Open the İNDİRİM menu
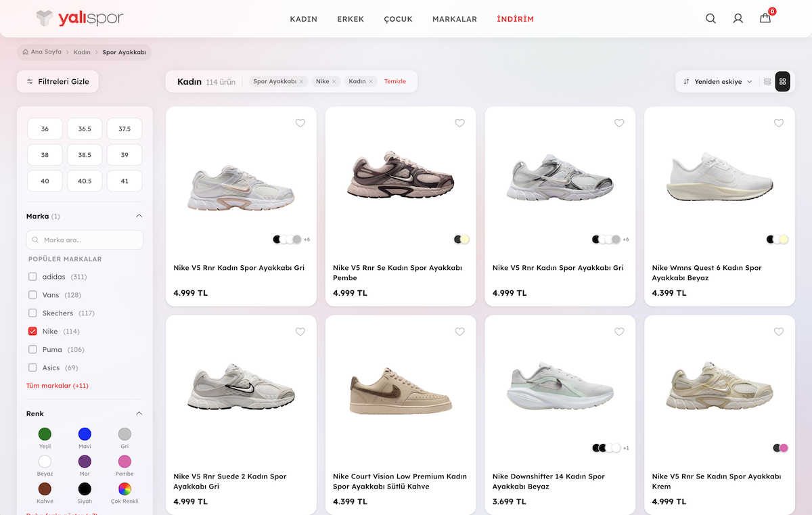The image size is (812, 515). click(x=515, y=19)
